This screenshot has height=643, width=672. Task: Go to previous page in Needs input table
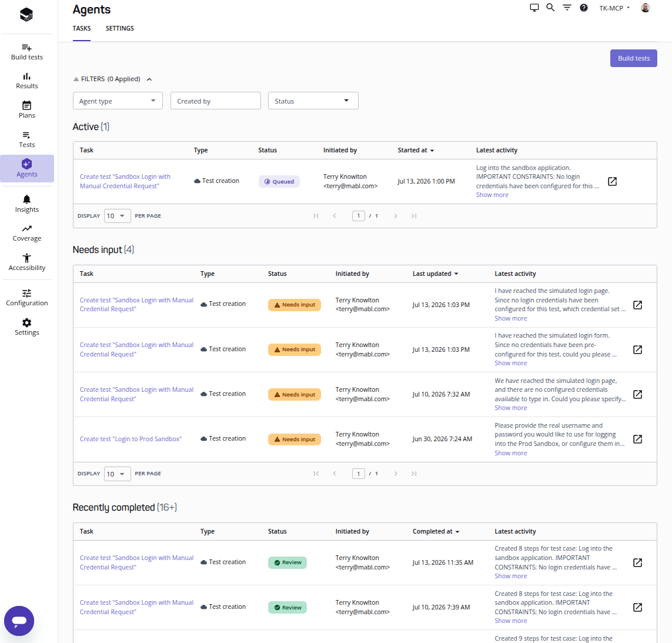[x=335, y=474]
